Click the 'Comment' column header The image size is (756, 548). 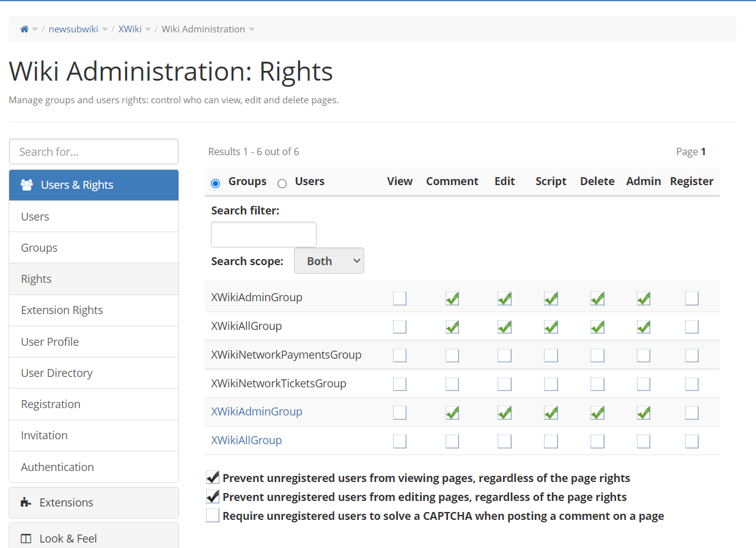[452, 181]
